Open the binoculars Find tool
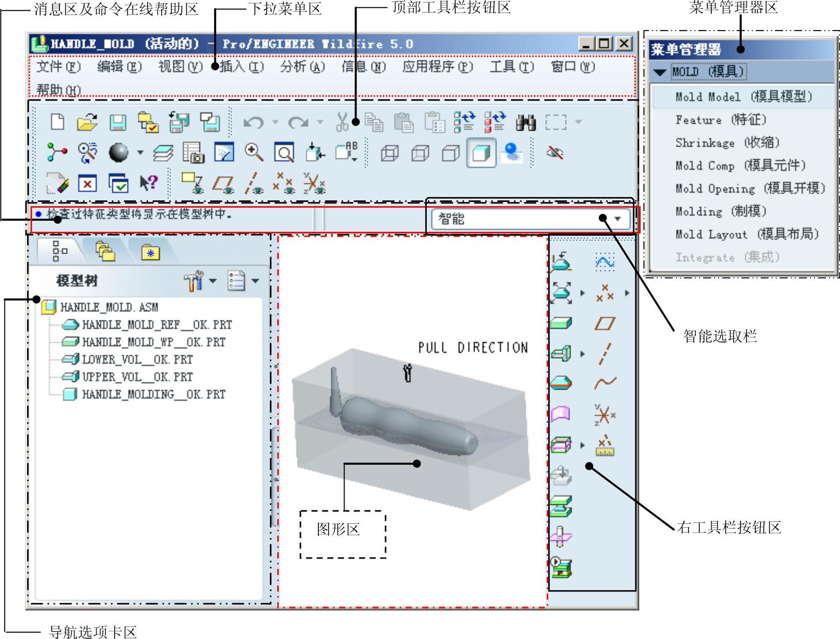840x639 pixels. pos(525,122)
